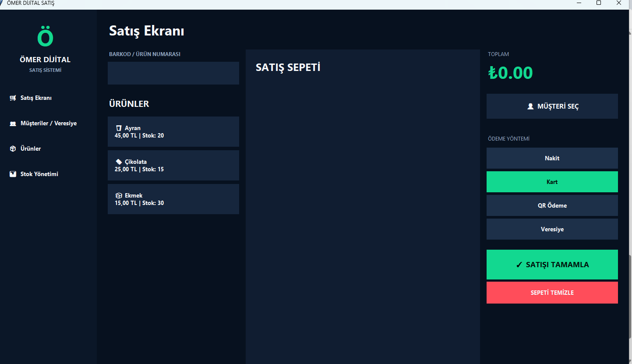Complete sale with Satışı Tamamla button
The height and width of the screenshot is (364, 632).
point(552,265)
